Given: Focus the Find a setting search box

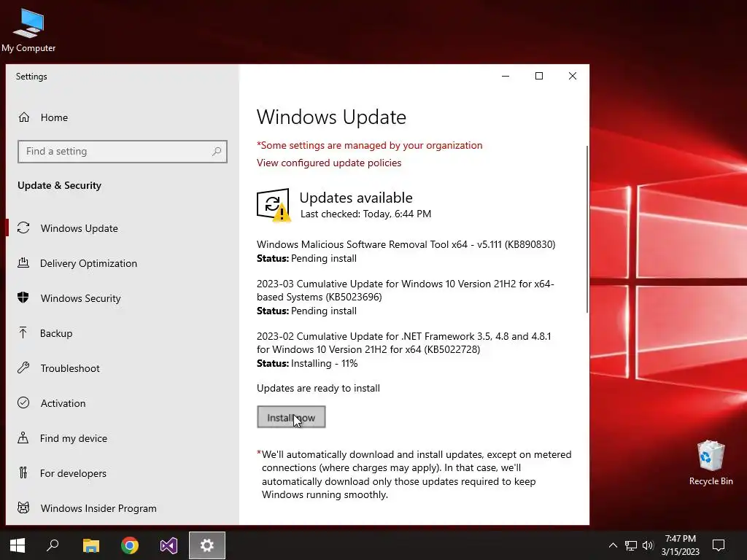Looking at the screenshot, I should 123,152.
